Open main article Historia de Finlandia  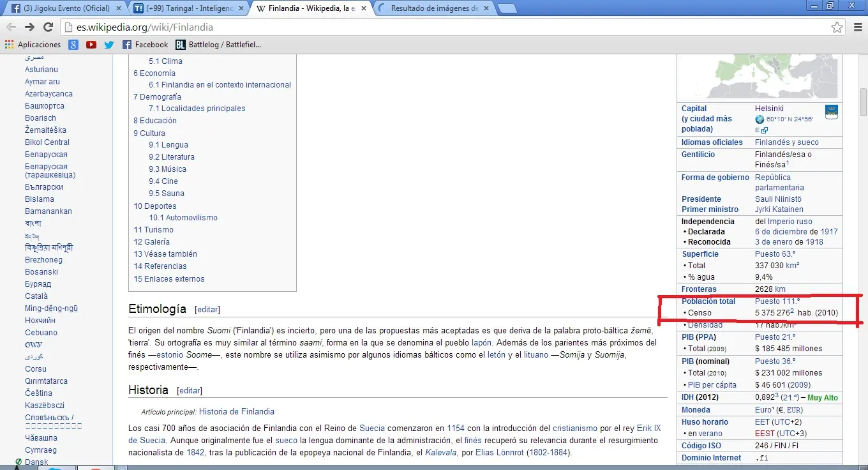237,412
